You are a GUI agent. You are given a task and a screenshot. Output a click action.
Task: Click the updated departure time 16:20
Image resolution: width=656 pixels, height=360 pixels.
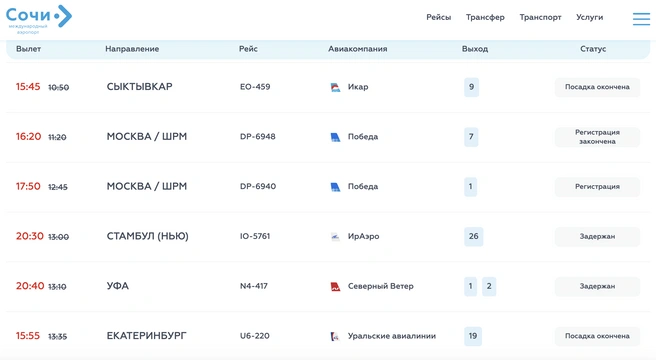tap(28, 136)
